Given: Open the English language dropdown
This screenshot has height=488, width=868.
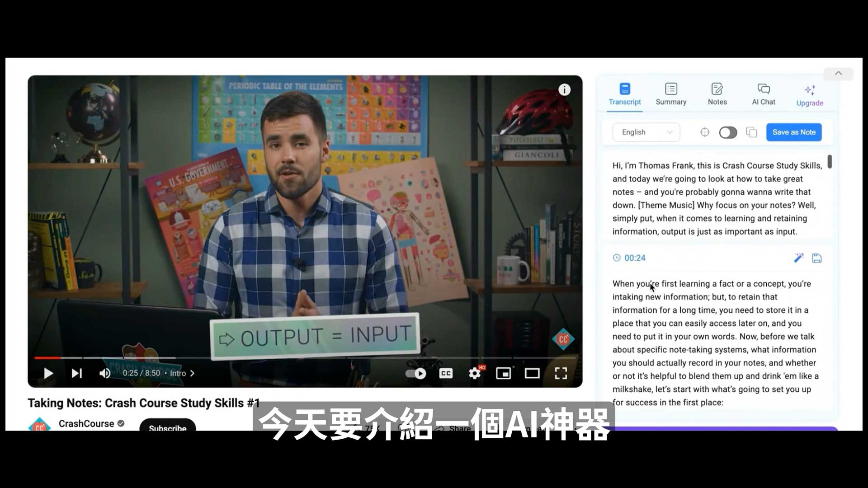Looking at the screenshot, I should coord(646,132).
